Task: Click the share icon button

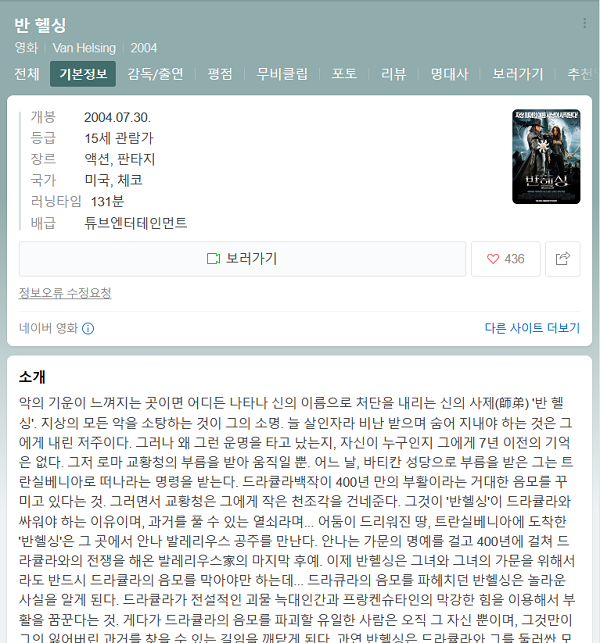Action: [x=563, y=259]
